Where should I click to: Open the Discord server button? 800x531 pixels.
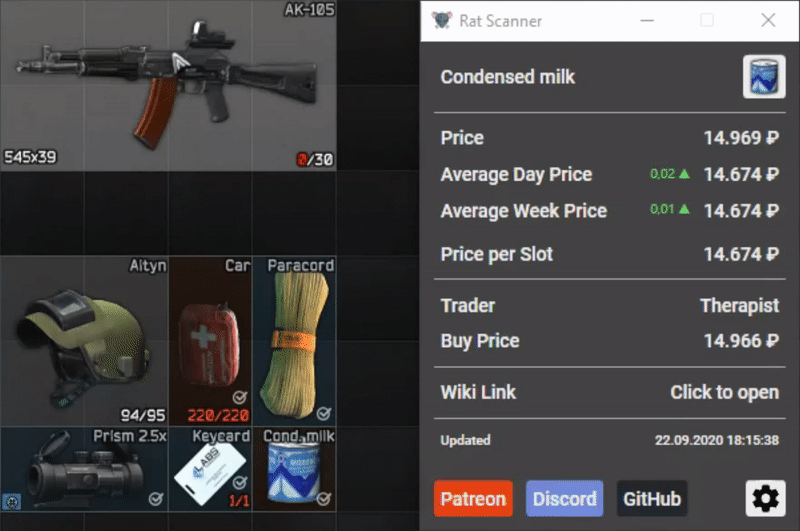tap(564, 498)
